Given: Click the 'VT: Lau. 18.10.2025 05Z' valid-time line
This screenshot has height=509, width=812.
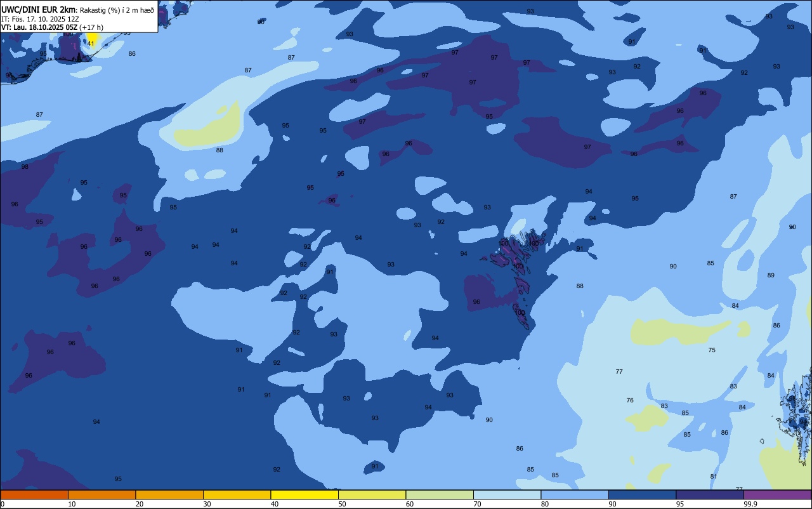Looking at the screenshot, I should point(39,27).
